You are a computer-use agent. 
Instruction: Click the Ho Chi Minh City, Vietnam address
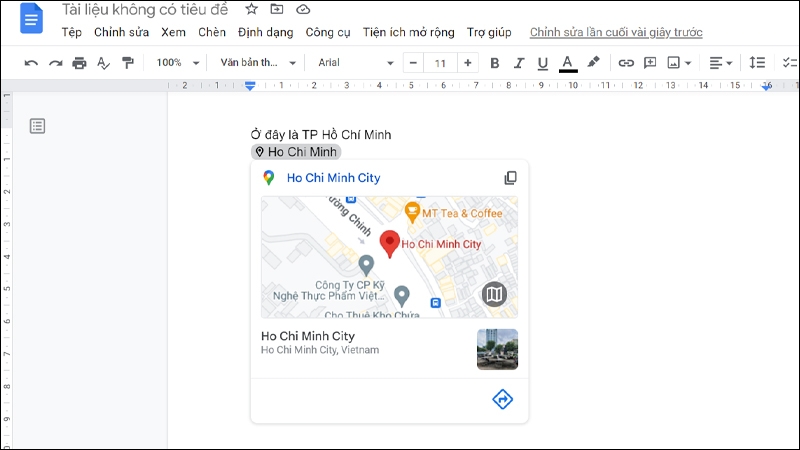[320, 350]
